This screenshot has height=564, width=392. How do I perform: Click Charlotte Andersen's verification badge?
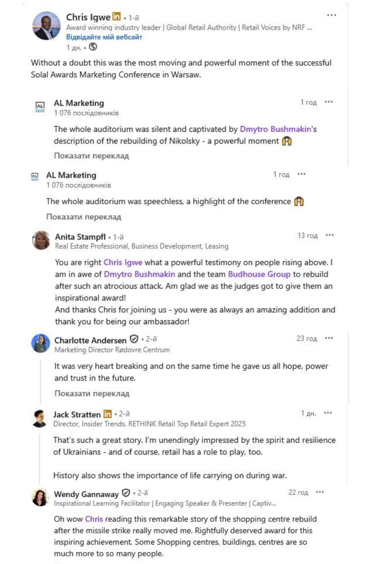[134, 340]
